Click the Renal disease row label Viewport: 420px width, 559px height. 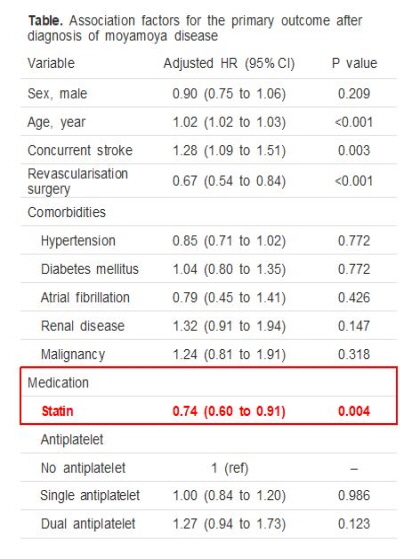tap(82, 326)
